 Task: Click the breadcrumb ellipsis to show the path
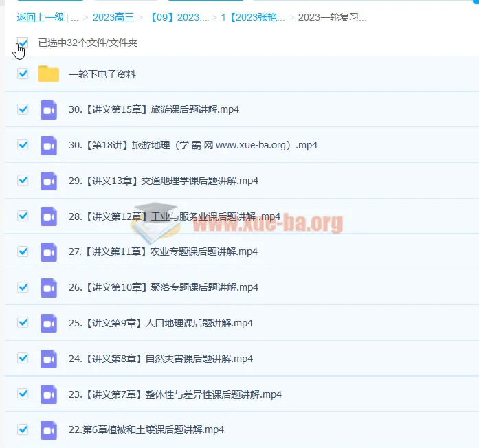pyautogui.click(x=74, y=17)
